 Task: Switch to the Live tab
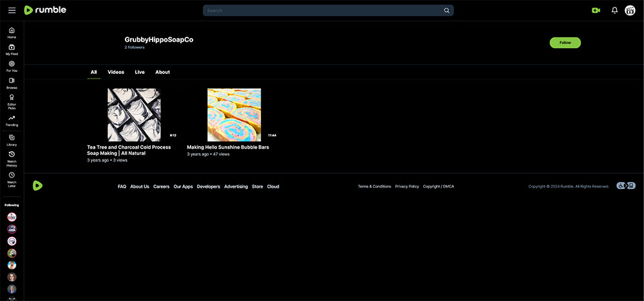coord(140,72)
